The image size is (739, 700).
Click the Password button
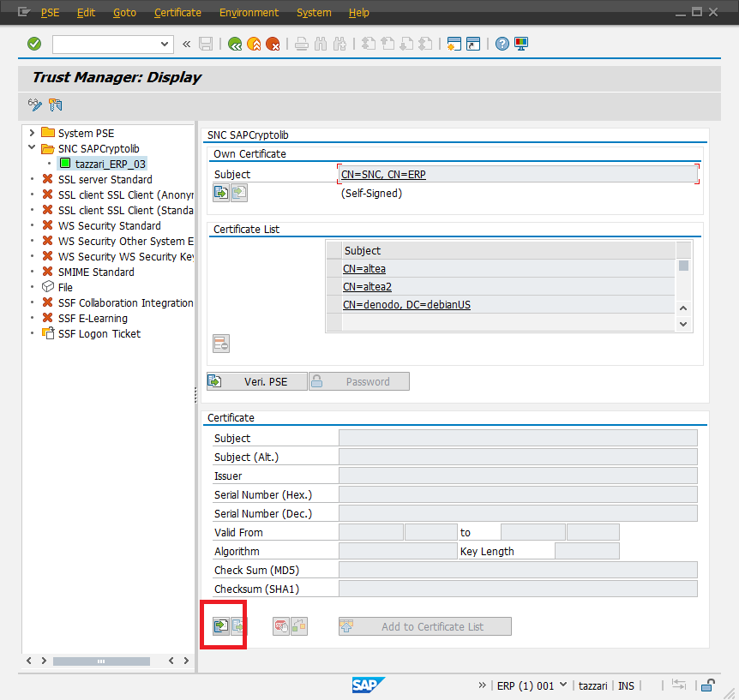pos(359,381)
